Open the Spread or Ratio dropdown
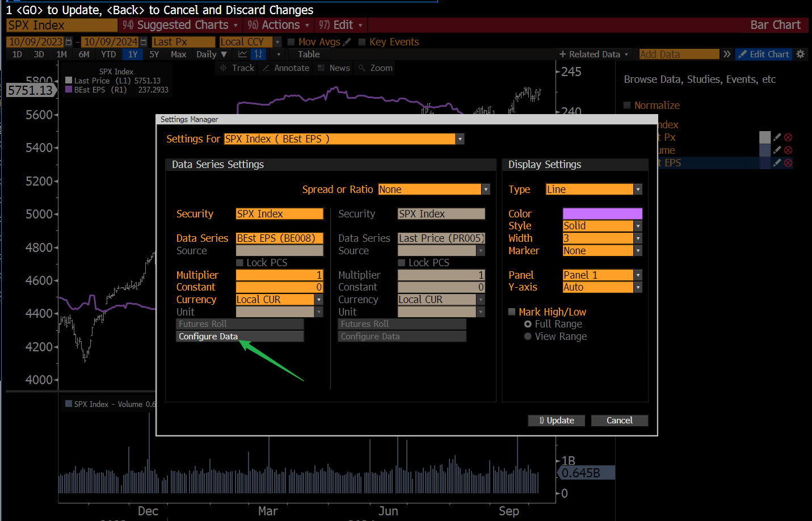The image size is (812, 521). [x=486, y=189]
